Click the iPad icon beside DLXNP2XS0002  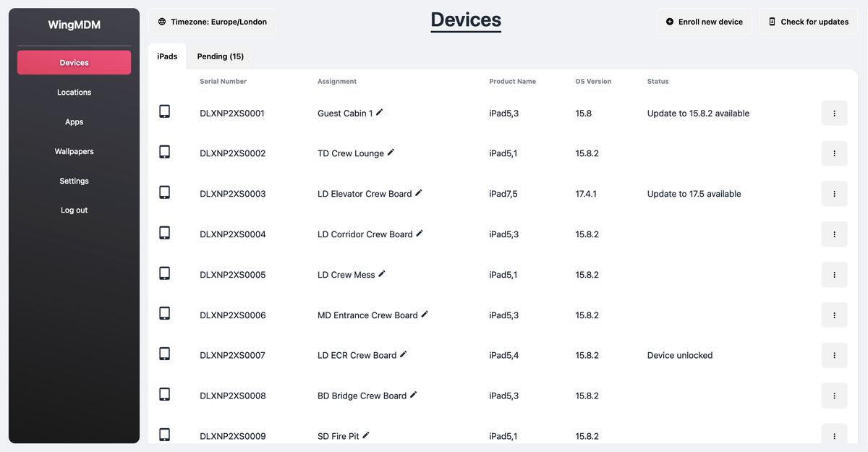pyautogui.click(x=164, y=152)
